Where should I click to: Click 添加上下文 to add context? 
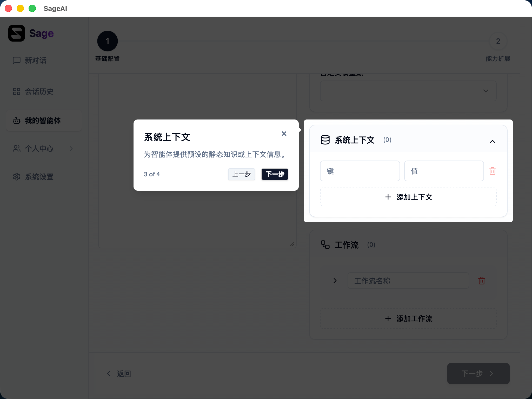(x=408, y=197)
